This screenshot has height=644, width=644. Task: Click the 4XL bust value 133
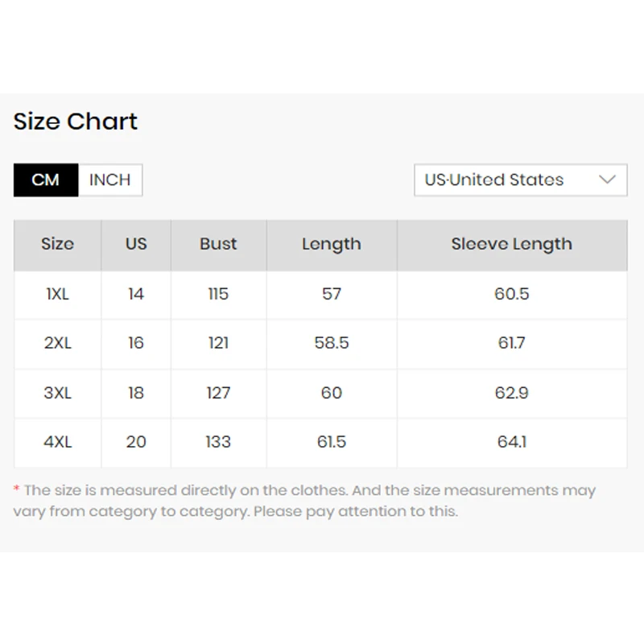218,443
